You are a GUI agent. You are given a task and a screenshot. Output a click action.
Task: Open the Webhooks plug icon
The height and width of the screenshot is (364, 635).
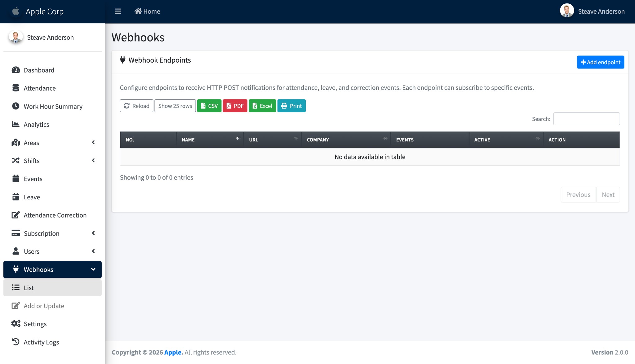tap(16, 269)
